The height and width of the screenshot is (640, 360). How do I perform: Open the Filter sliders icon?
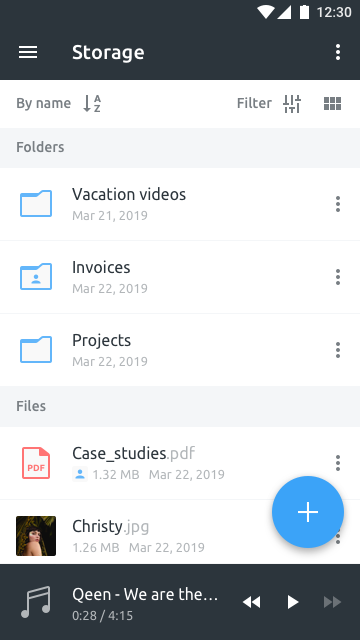tap(292, 104)
